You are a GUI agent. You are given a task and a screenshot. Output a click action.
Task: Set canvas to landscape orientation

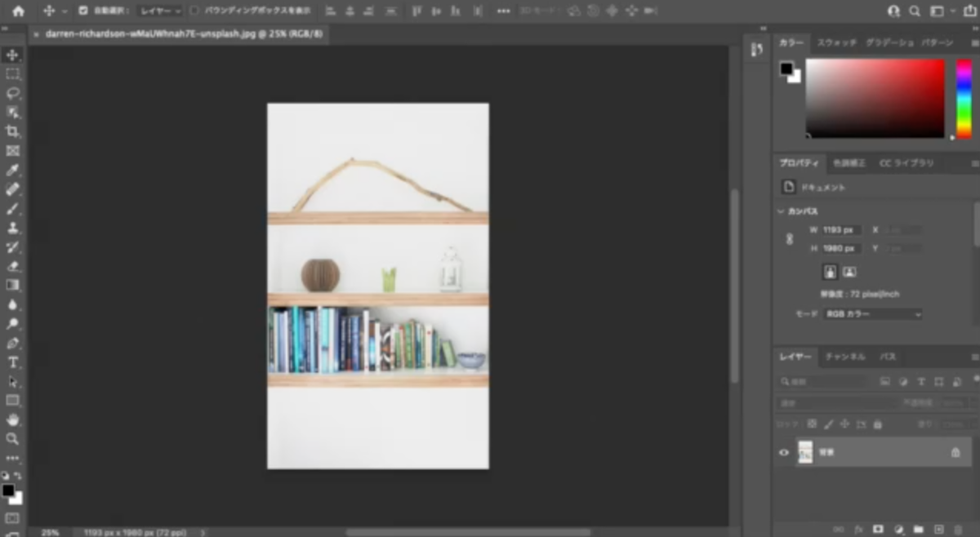tap(849, 272)
